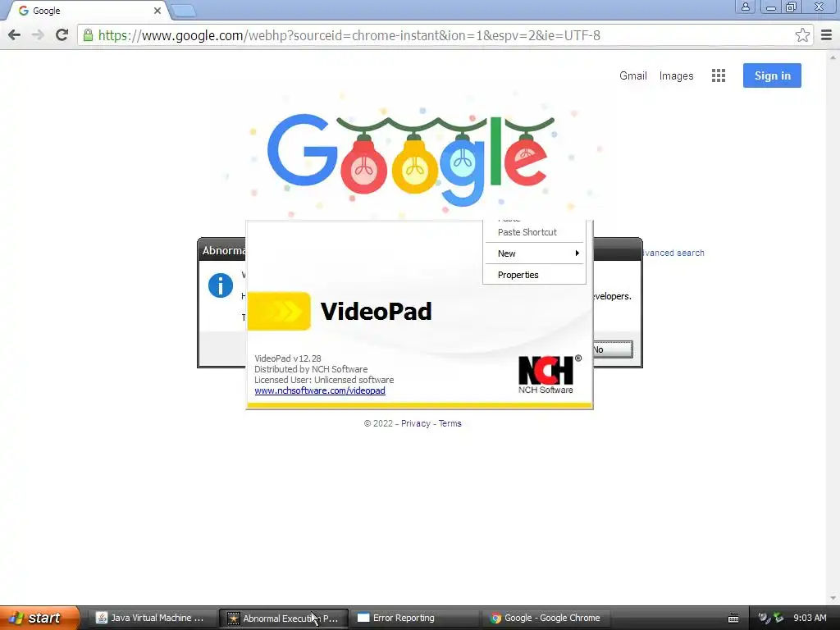This screenshot has width=840, height=630.
Task: Click the blue info icon in Abnormal dialog
Action: pyautogui.click(x=220, y=285)
